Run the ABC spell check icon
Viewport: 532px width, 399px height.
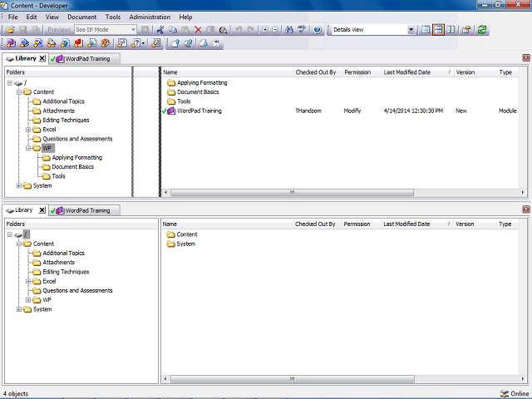pos(302,30)
